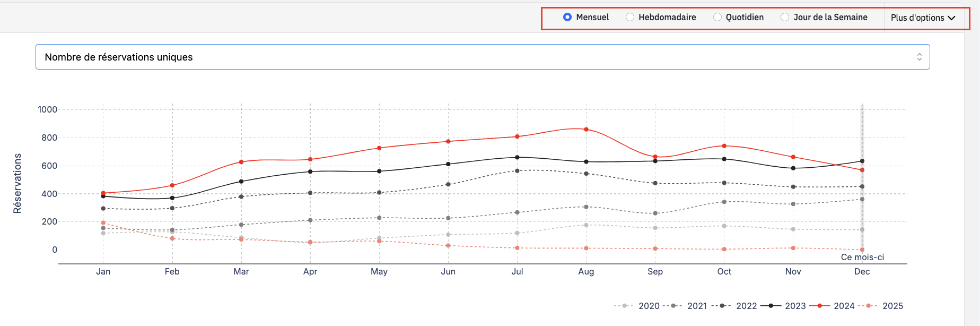
Task: Toggle the 2020 series in legend
Action: [637, 306]
